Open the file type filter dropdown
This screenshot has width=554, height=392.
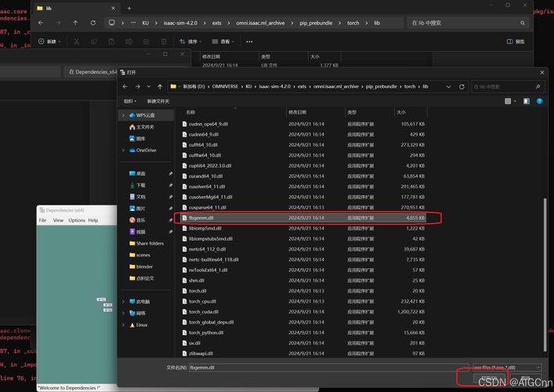pyautogui.click(x=505, y=367)
